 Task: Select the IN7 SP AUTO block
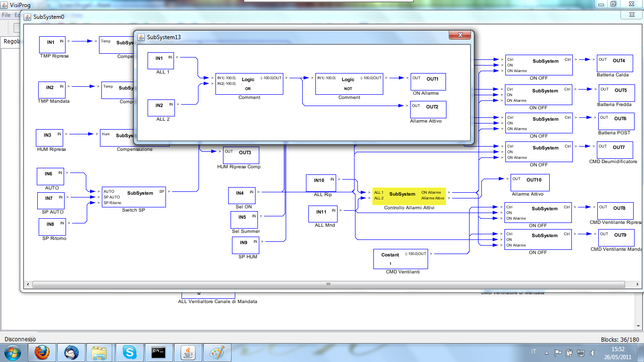point(51,201)
